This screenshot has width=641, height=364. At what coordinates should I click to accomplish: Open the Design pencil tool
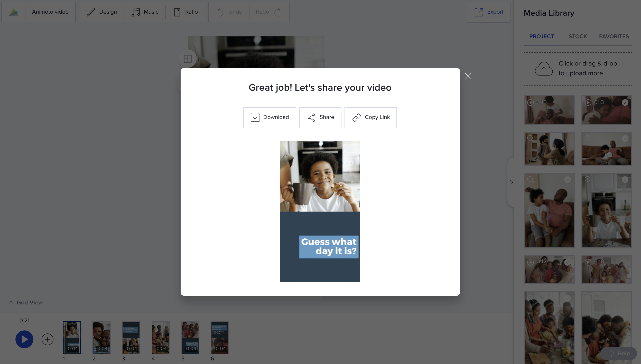[102, 12]
